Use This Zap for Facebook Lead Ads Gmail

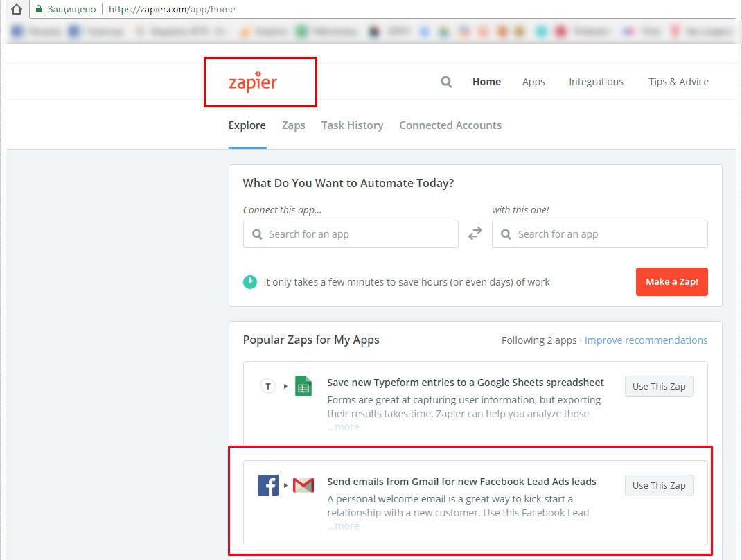pyautogui.click(x=659, y=485)
